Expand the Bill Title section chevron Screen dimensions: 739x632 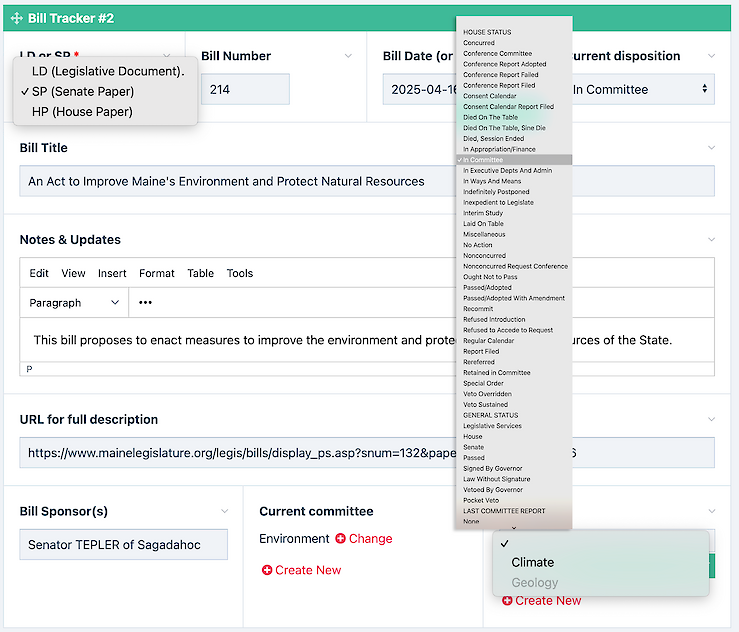pyautogui.click(x=711, y=148)
